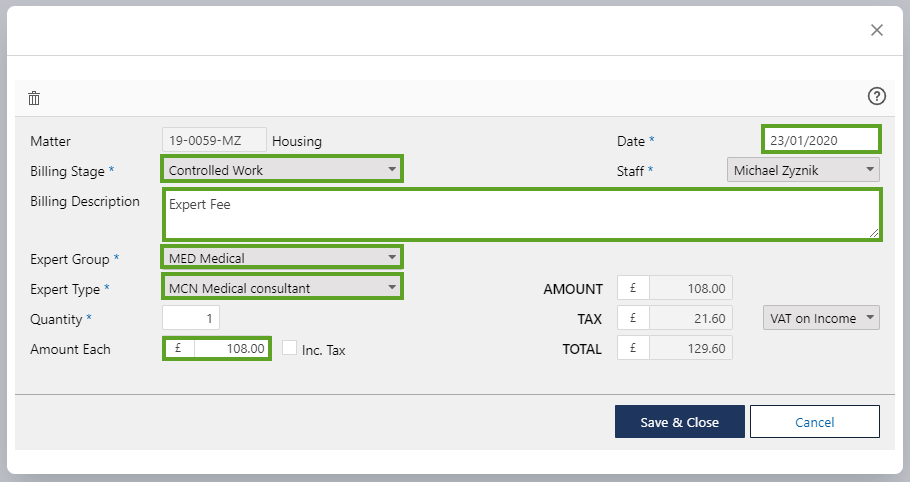910x482 pixels.
Task: Click the AMOUNT value field
Action: (x=690, y=288)
